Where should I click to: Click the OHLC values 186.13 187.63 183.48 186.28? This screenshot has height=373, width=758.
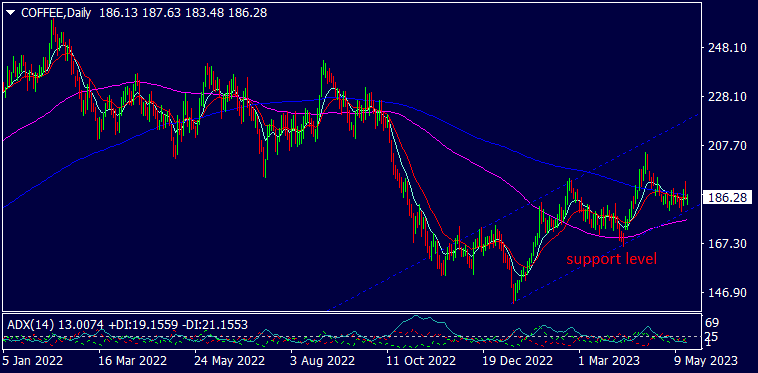pos(183,13)
